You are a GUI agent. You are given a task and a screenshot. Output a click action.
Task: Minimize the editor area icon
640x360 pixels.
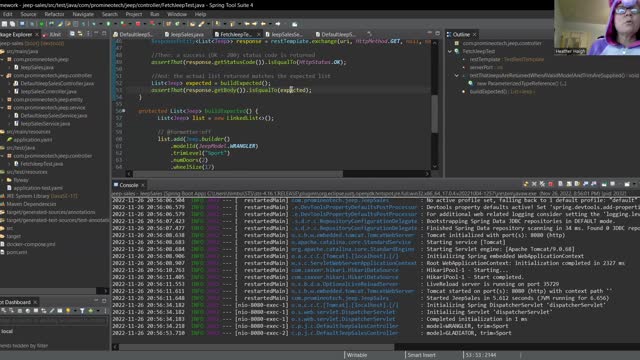429,33
